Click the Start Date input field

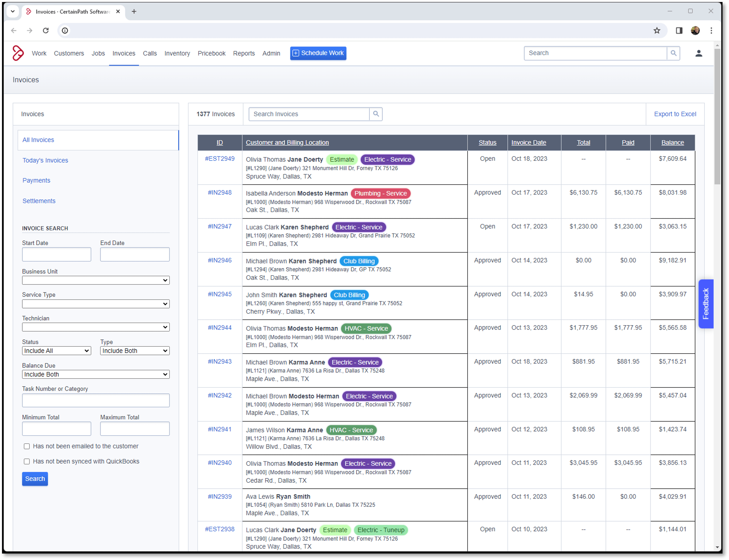coord(56,254)
